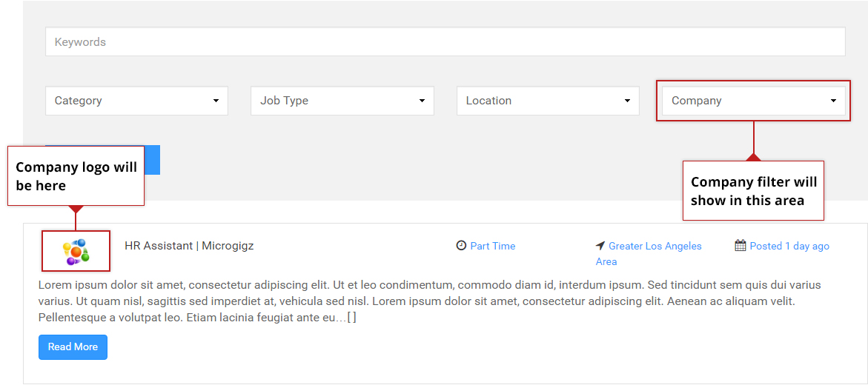The height and width of the screenshot is (385, 868).
Task: Click the calendar icon beside Posted date
Action: point(741,245)
